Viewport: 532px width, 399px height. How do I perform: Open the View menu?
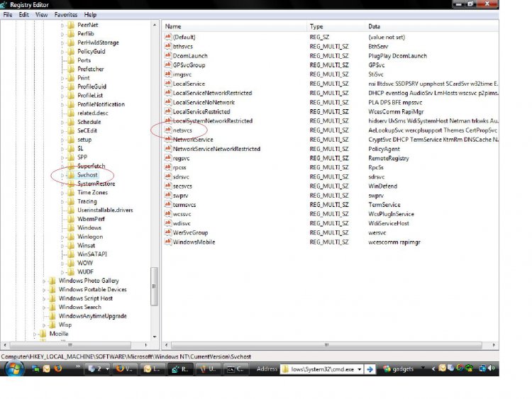coord(41,15)
